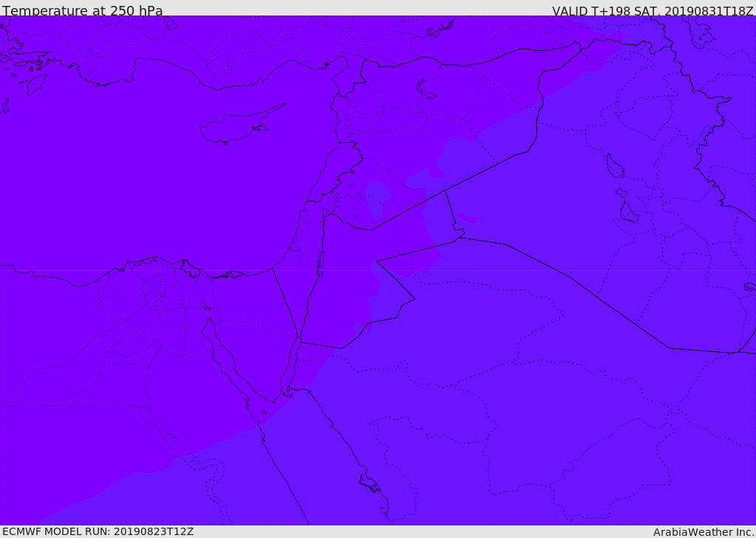Click the 'ECMWF MODEL RUN: 20190823T12Z' footer text
Image resolution: width=756 pixels, height=538 pixels.
98,532
